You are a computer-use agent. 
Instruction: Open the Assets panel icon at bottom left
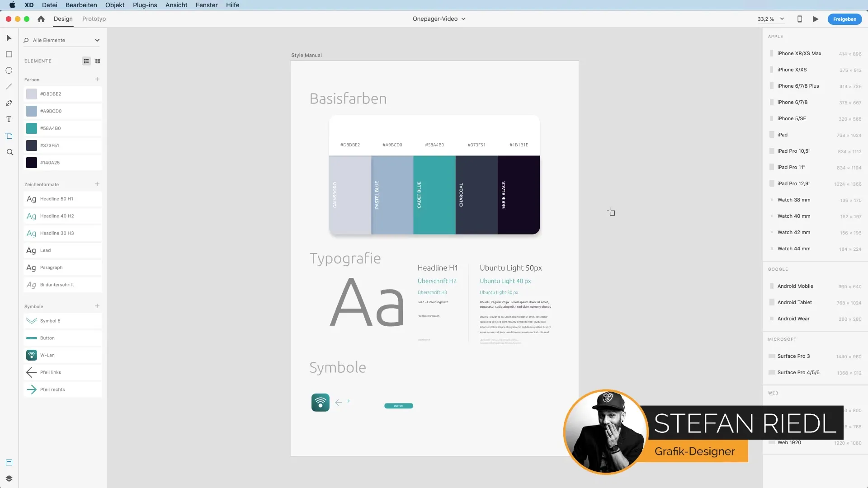click(x=9, y=462)
